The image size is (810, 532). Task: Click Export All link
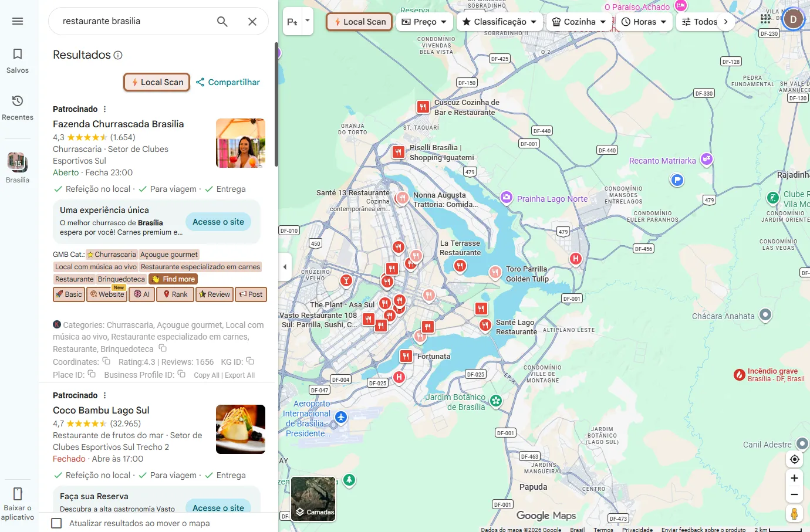tap(239, 375)
